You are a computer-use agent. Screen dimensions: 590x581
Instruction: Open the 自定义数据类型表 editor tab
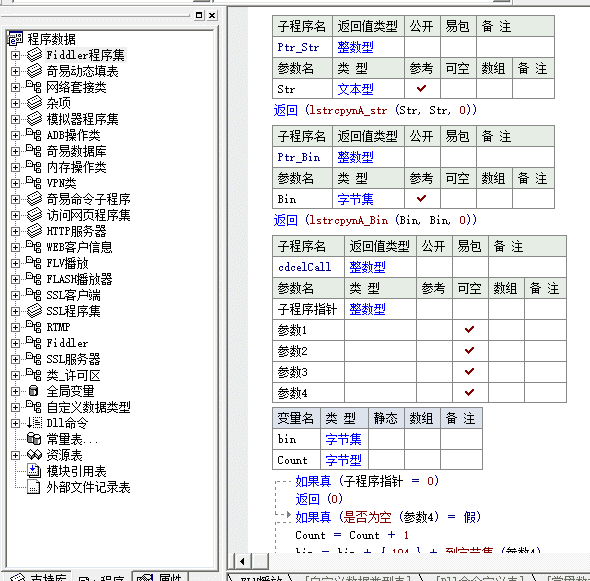[357, 578]
